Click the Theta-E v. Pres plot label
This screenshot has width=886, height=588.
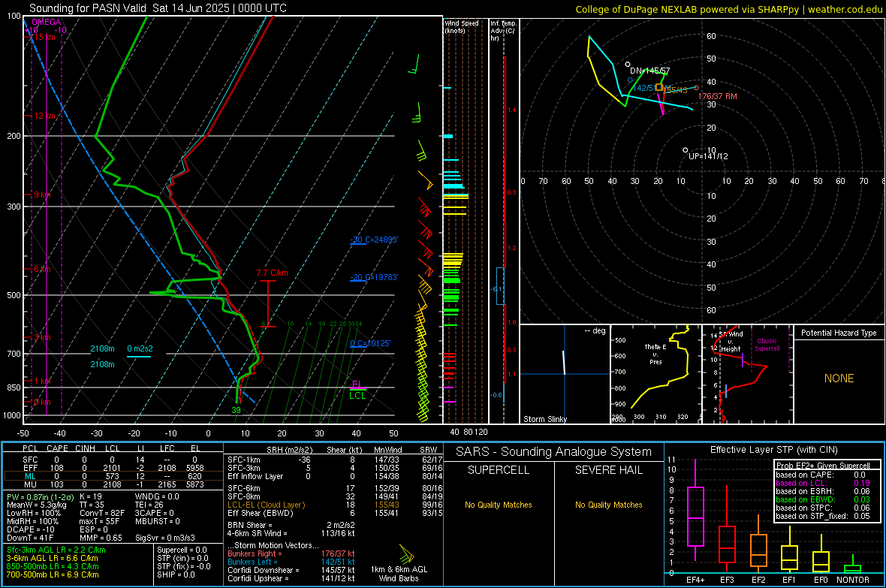(655, 354)
